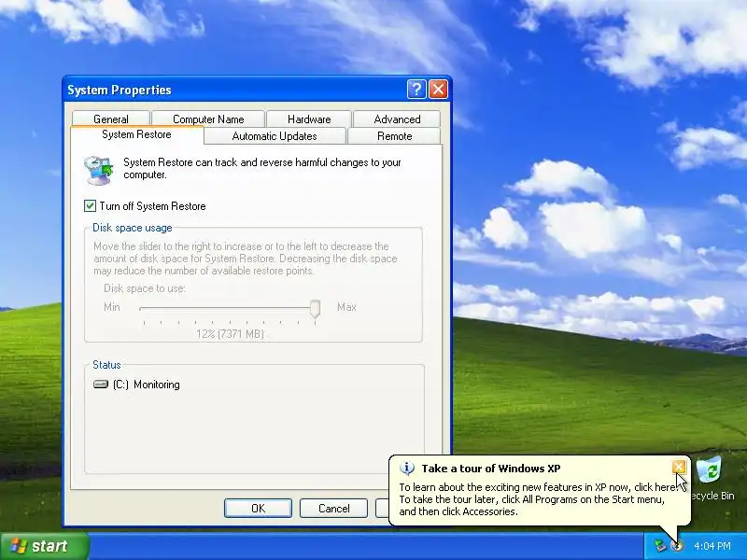Open the Start menu
This screenshot has height=560, width=747.
(44, 546)
